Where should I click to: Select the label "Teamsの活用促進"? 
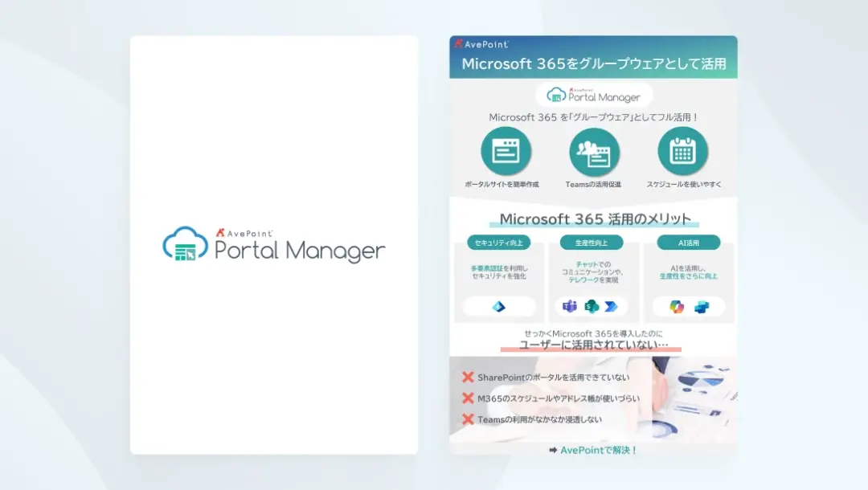593,184
